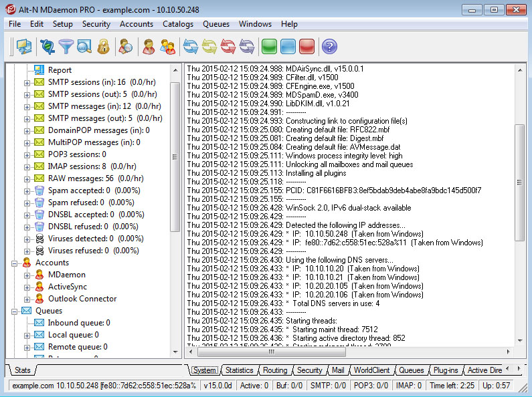This screenshot has width=532, height=397.
Task: Click the Accounts node user icon
Action: pyautogui.click(x=27, y=263)
